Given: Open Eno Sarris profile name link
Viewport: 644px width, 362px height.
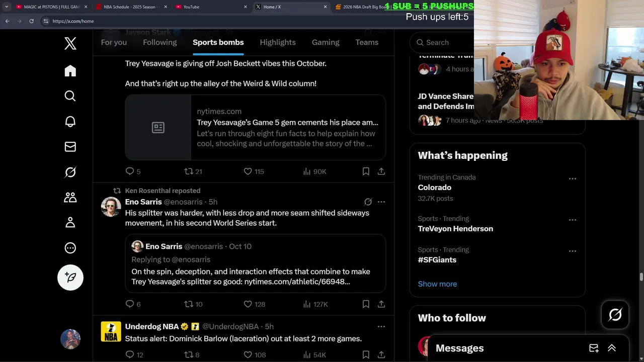Looking at the screenshot, I should 143,202.
